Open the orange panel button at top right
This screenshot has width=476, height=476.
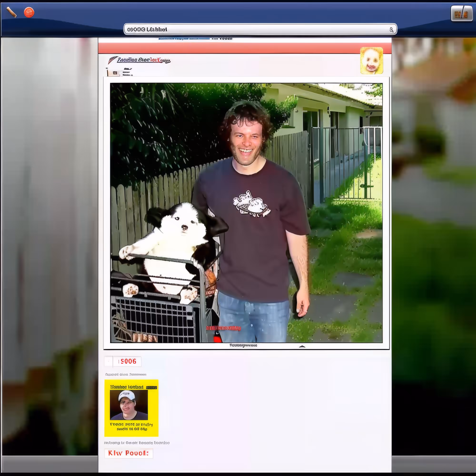(461, 14)
